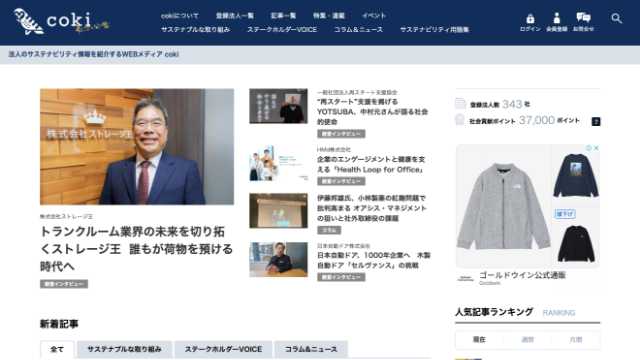Open サステナブルな取り組み in the header navigation

pos(196,29)
